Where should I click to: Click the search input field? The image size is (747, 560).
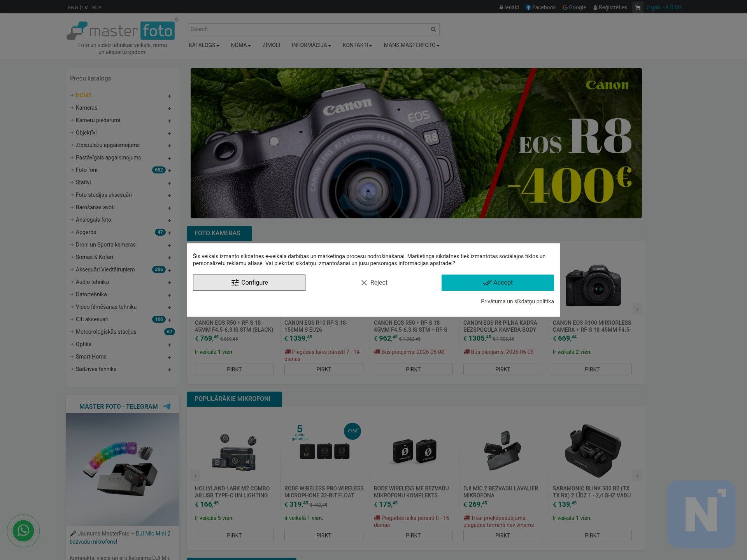pyautogui.click(x=309, y=29)
